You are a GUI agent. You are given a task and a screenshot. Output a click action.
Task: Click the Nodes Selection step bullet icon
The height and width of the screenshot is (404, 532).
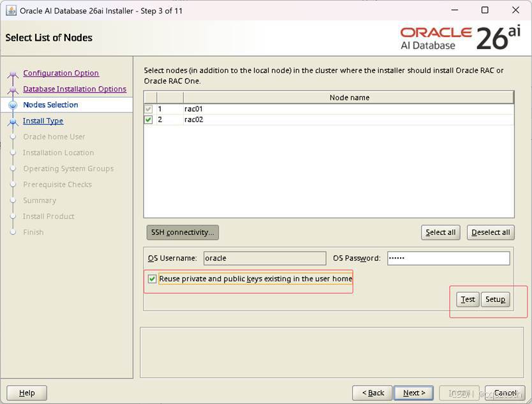point(13,105)
